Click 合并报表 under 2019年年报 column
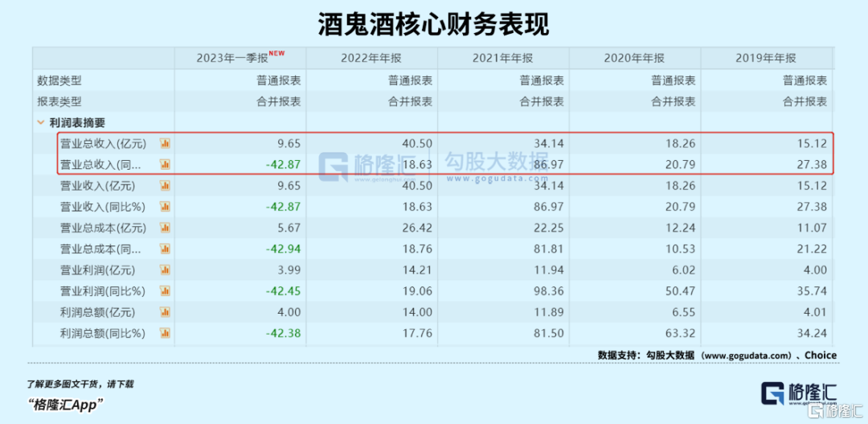This screenshot has height=424, width=868. coord(805,101)
